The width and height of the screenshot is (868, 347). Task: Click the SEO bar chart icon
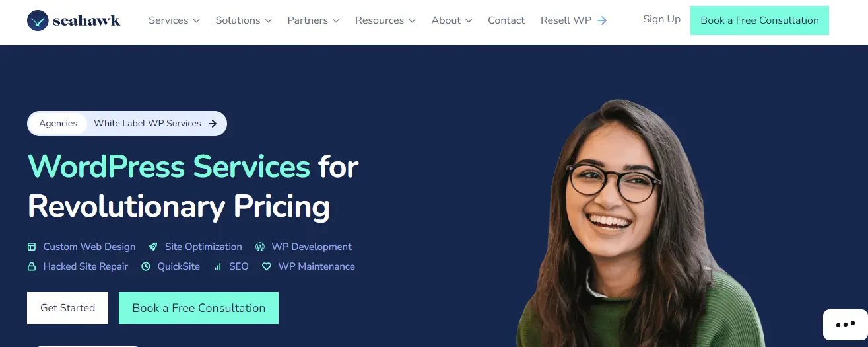pos(217,266)
